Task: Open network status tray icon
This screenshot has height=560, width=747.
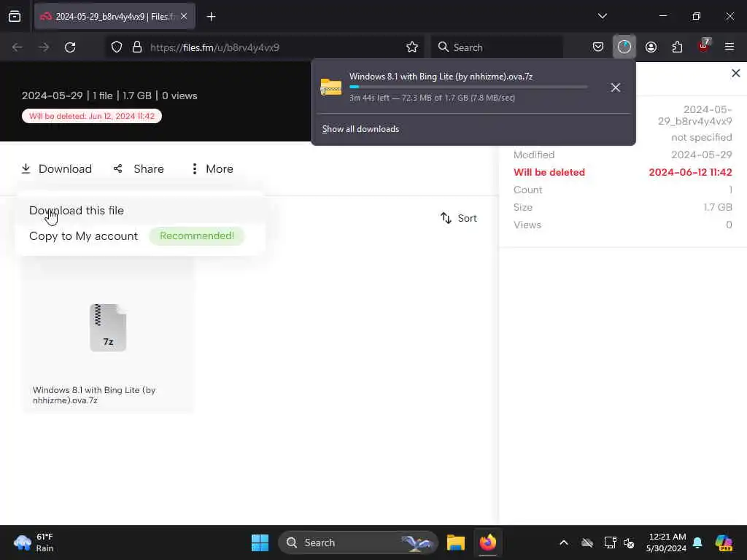Action: [611, 542]
